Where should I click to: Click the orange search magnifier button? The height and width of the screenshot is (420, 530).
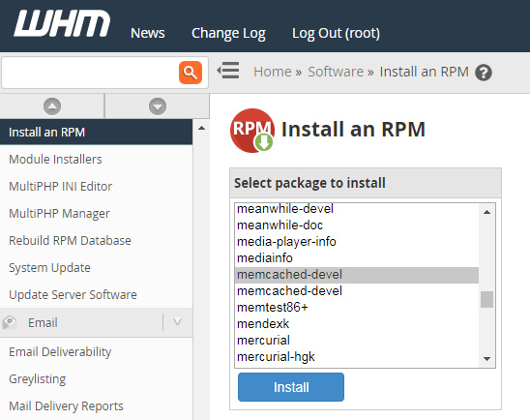[x=191, y=73]
